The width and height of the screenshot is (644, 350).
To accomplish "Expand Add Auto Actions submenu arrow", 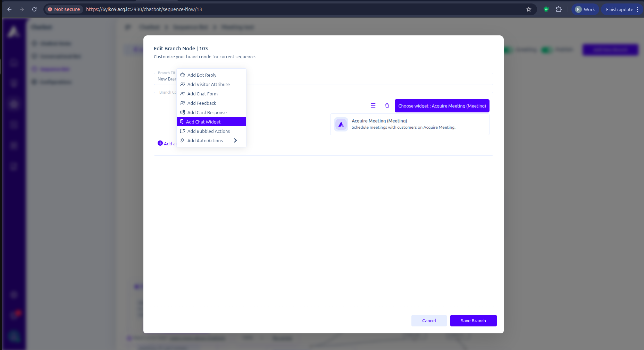I will click(235, 140).
